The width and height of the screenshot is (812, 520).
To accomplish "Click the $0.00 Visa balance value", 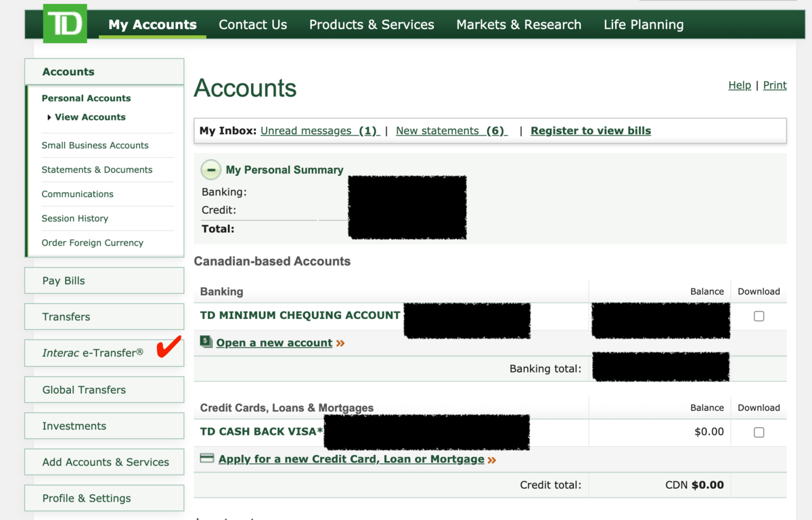I will [x=709, y=431].
